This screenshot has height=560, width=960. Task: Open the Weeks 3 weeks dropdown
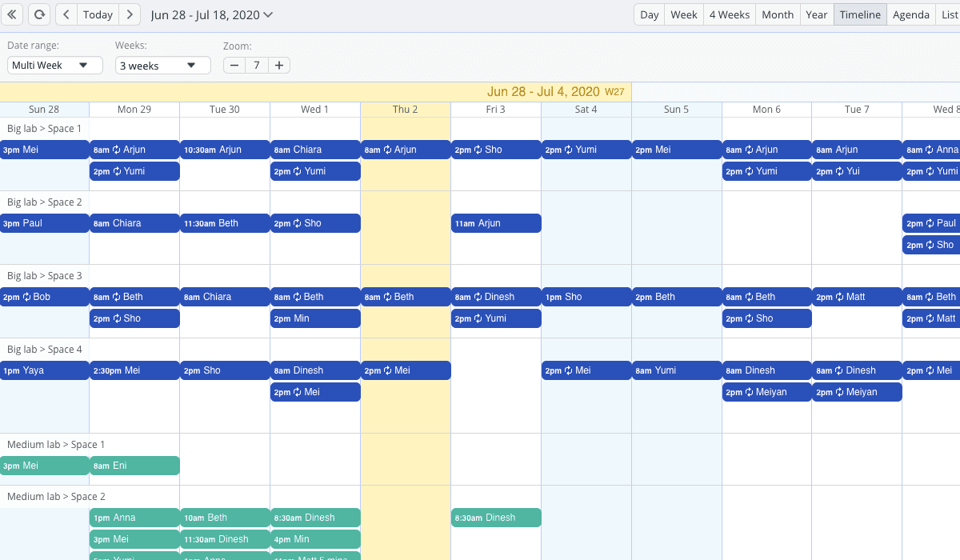[x=162, y=66]
